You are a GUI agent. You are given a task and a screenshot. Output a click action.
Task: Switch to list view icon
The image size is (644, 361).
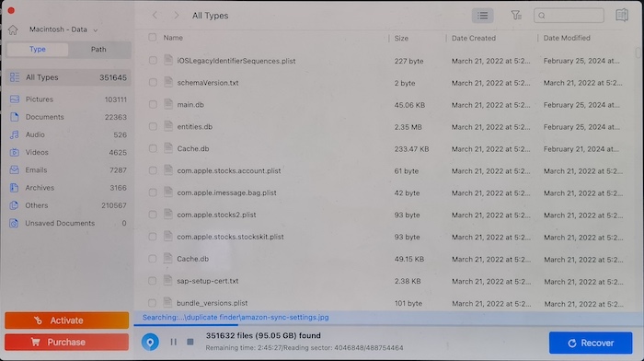click(483, 16)
